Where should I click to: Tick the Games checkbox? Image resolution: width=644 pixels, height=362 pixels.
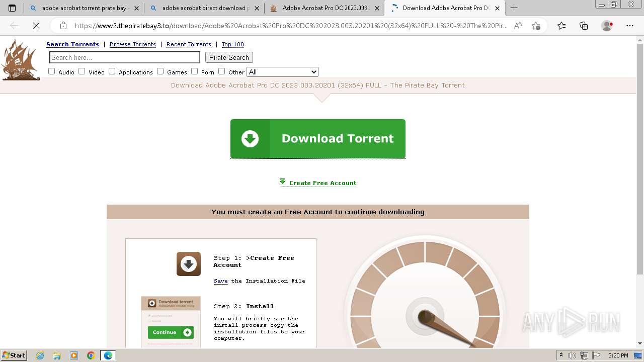160,71
